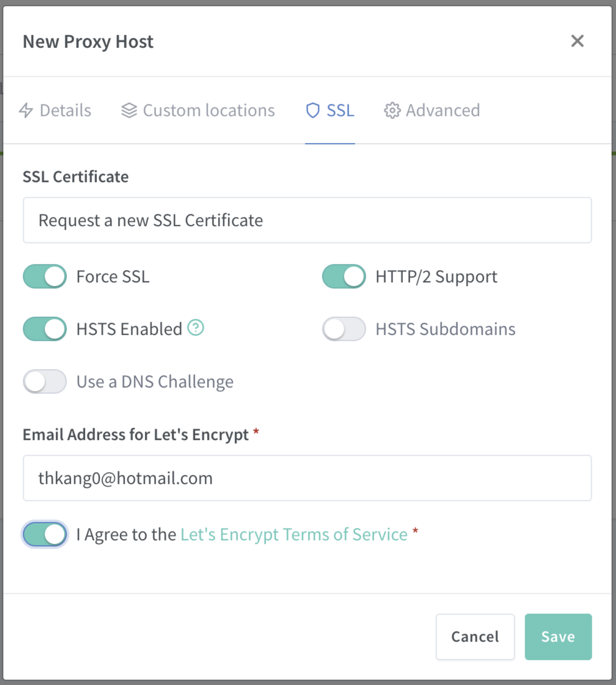616x685 pixels.
Task: Click the shield SSL icon
Action: point(313,110)
